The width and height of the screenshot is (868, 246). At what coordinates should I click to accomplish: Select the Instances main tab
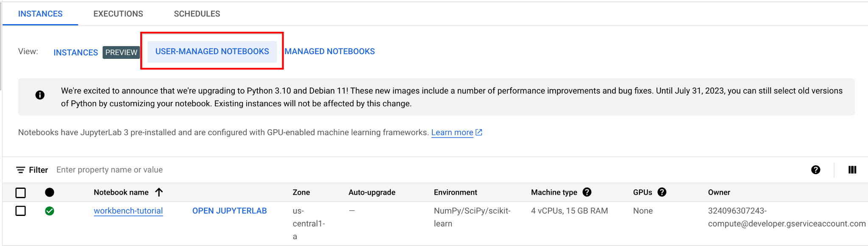[x=40, y=14]
